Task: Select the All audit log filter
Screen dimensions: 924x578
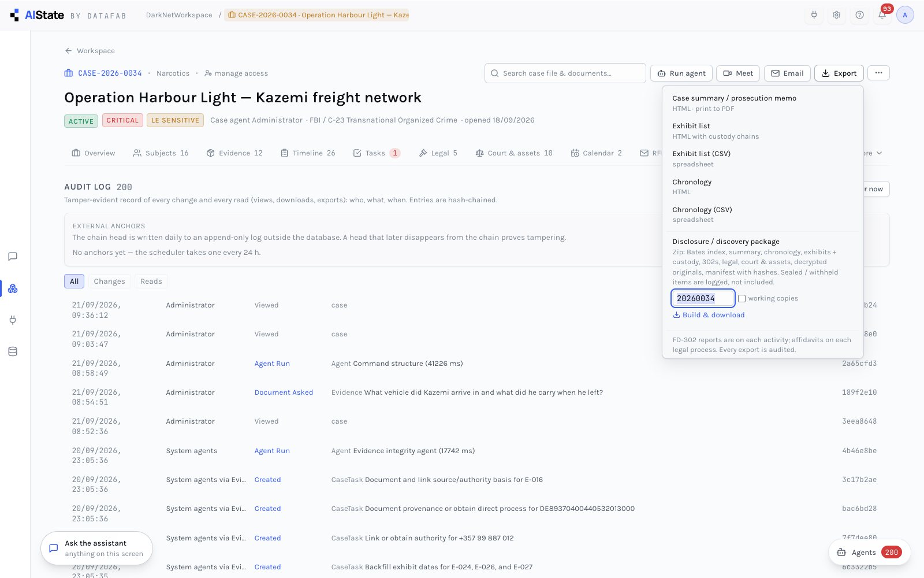Action: coord(74,281)
